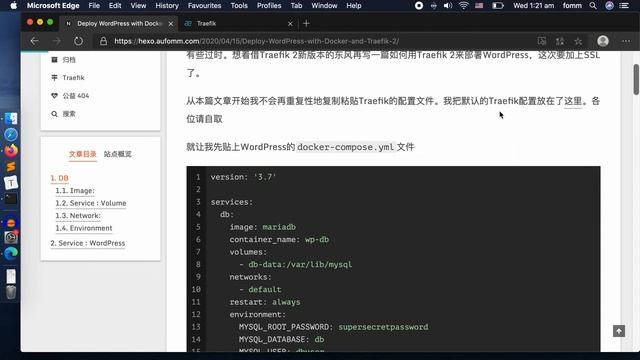Reload the page with the refresh icon
Image resolution: width=640 pixels, height=360 pixels.
coord(78,41)
